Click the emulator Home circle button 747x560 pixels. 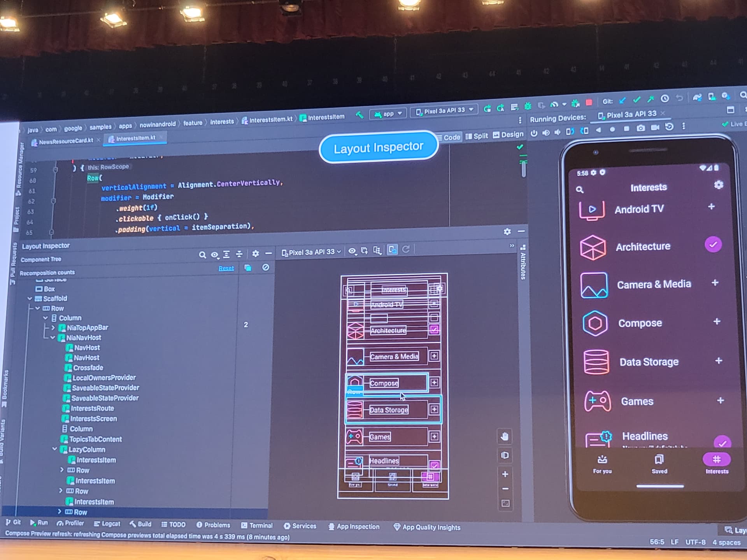coord(612,129)
